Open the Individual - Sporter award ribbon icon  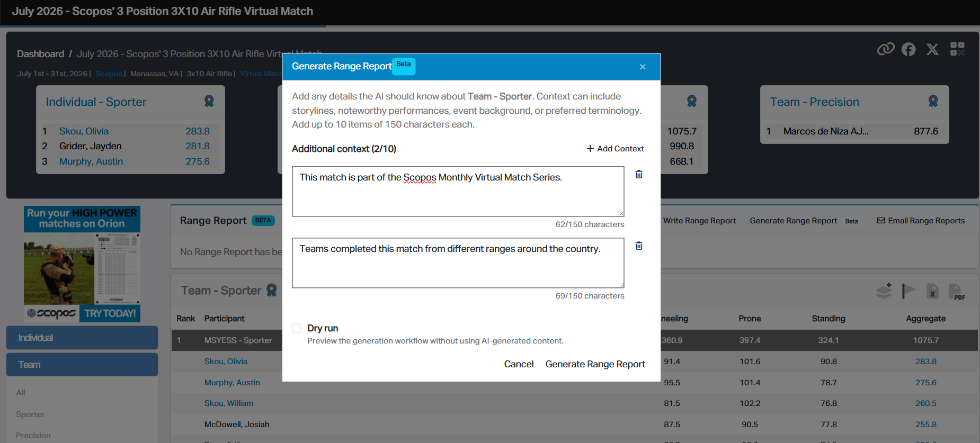209,101
